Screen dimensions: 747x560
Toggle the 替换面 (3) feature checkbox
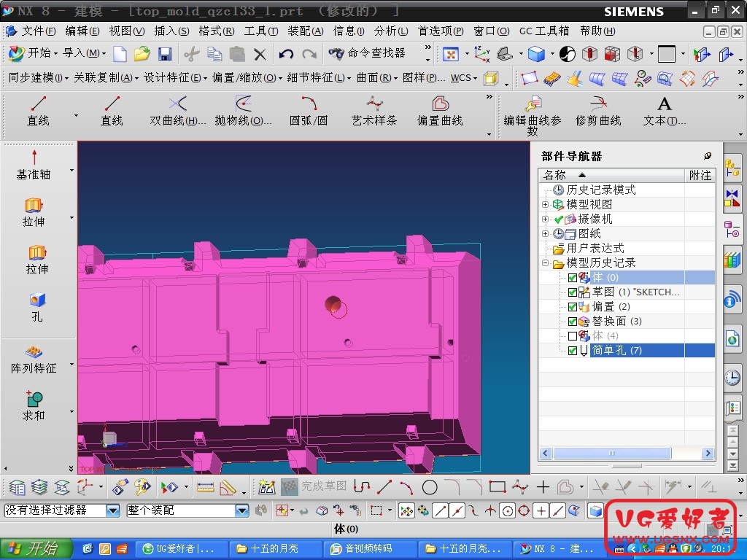(x=573, y=322)
